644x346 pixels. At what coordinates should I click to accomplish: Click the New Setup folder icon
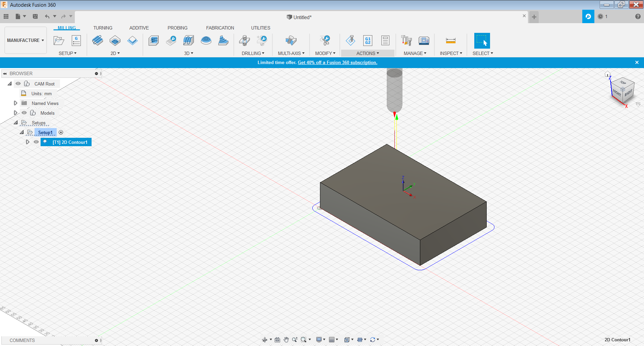click(59, 41)
